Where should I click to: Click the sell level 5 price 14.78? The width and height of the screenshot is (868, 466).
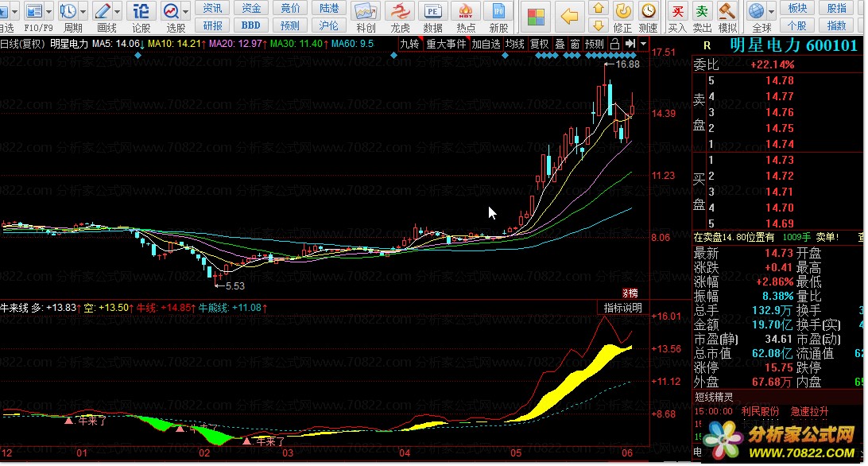tap(780, 81)
